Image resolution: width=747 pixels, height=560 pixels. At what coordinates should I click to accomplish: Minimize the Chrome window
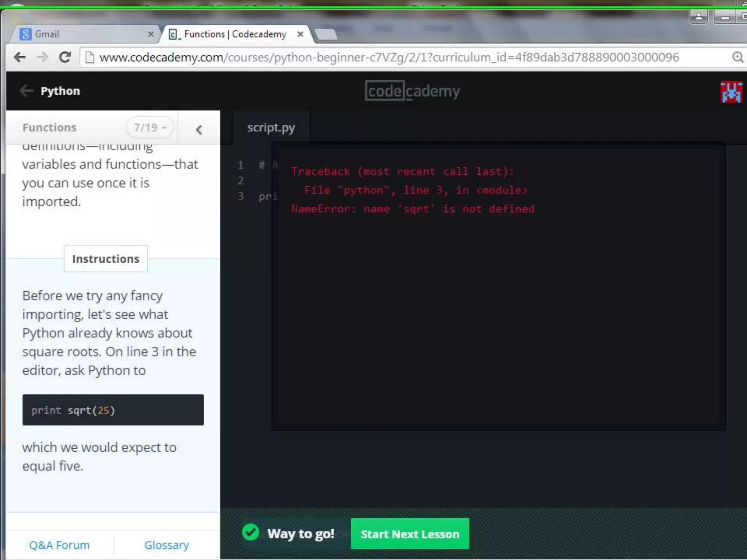coord(725,17)
